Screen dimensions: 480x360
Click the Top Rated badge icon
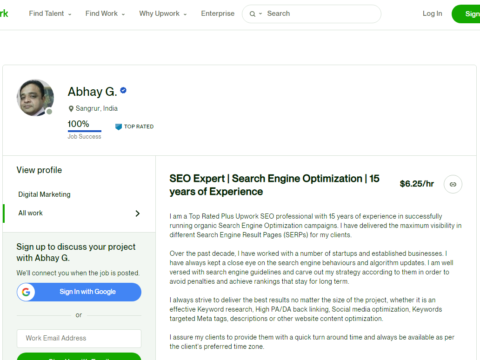(118, 127)
